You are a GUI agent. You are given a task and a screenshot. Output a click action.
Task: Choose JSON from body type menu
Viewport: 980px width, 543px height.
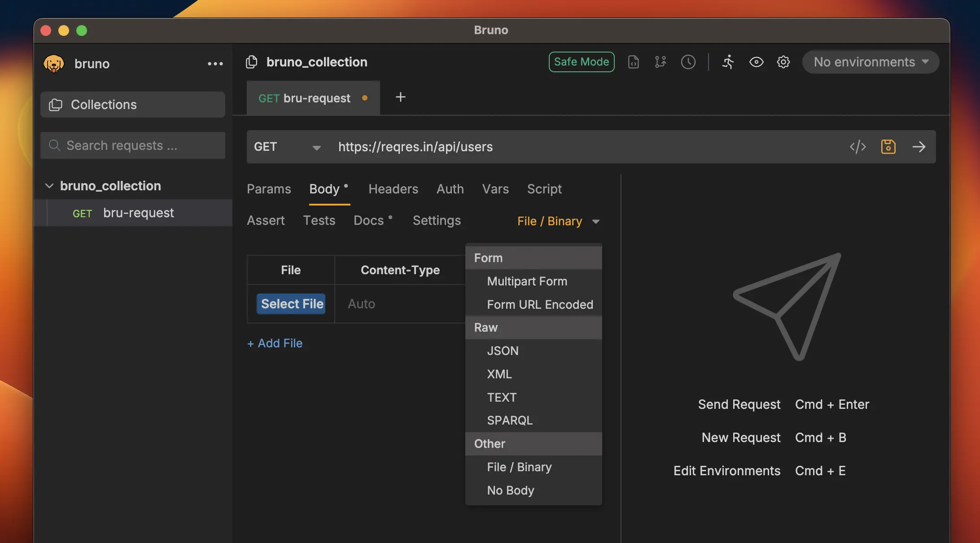coord(503,351)
